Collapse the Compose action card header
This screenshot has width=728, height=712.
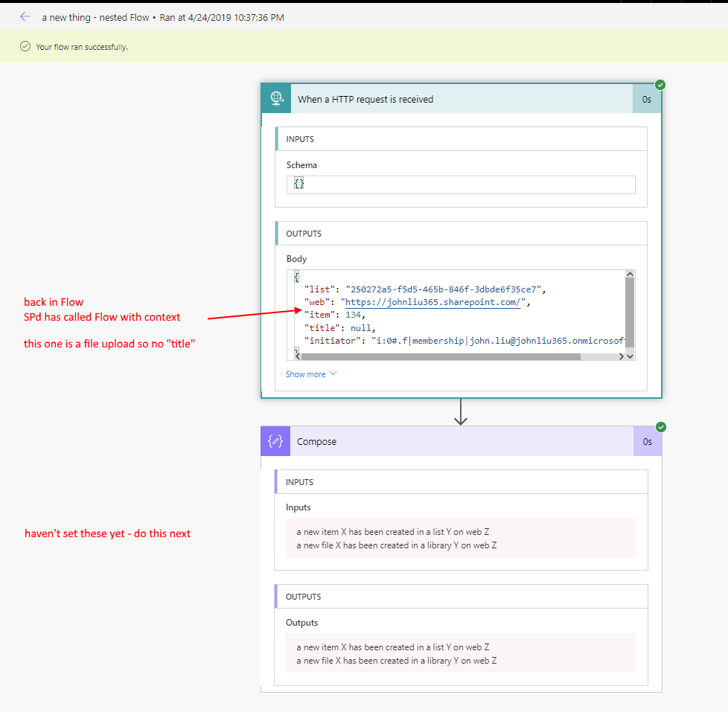447,441
